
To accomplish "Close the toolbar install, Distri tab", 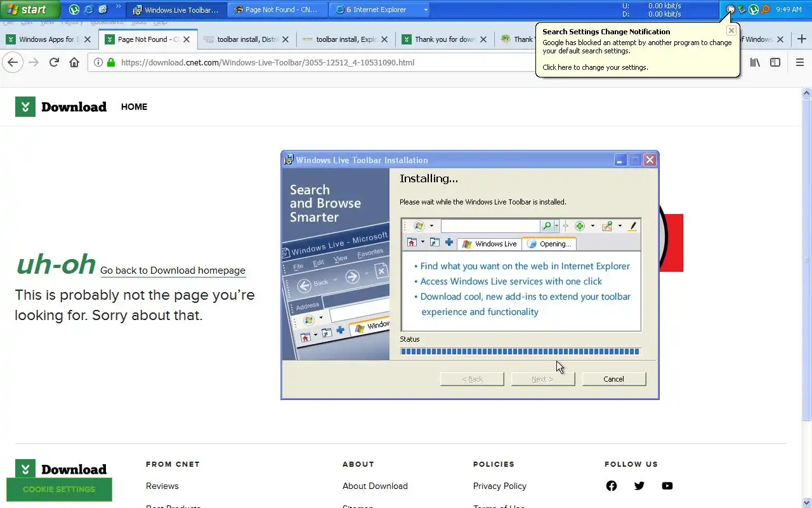I will click(x=285, y=39).
